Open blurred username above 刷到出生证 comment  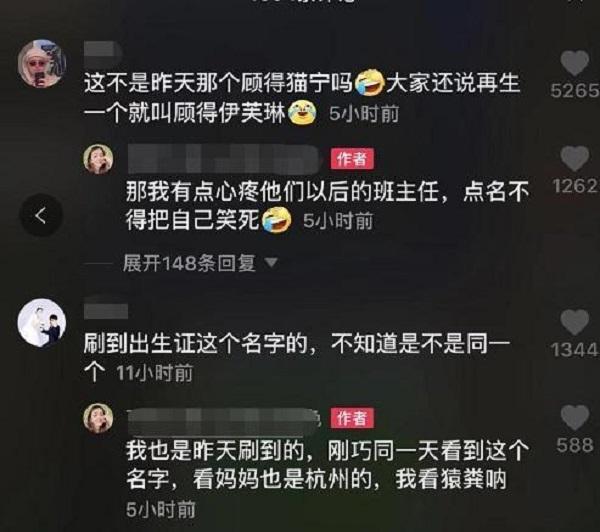106,309
